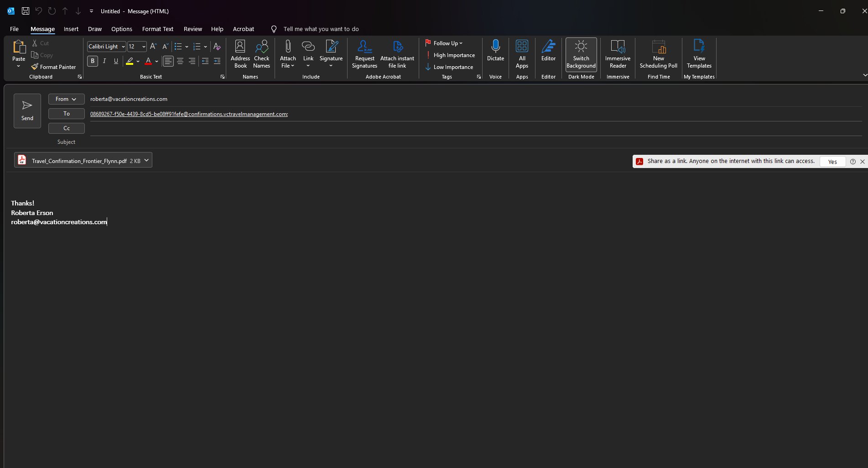Click Yes to share as link
This screenshot has width=868, height=468.
(832, 162)
